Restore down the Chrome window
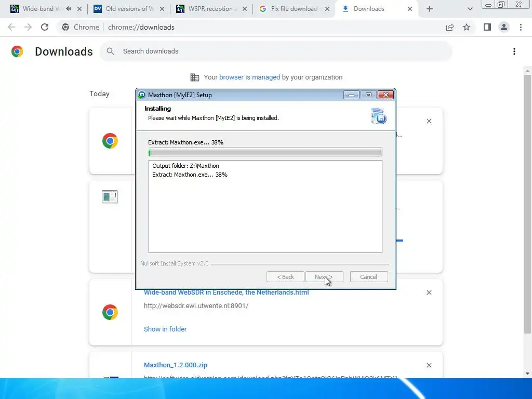Screen dimensions: 532x399 (x=501, y=4)
